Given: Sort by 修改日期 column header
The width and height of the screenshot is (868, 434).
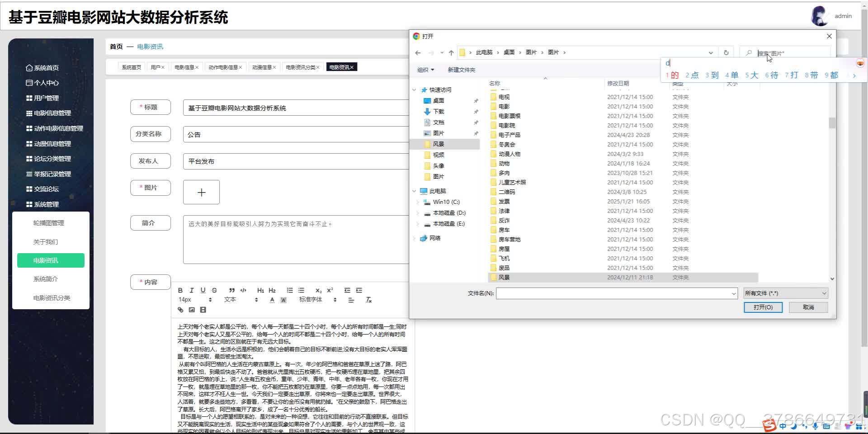Looking at the screenshot, I should (618, 83).
